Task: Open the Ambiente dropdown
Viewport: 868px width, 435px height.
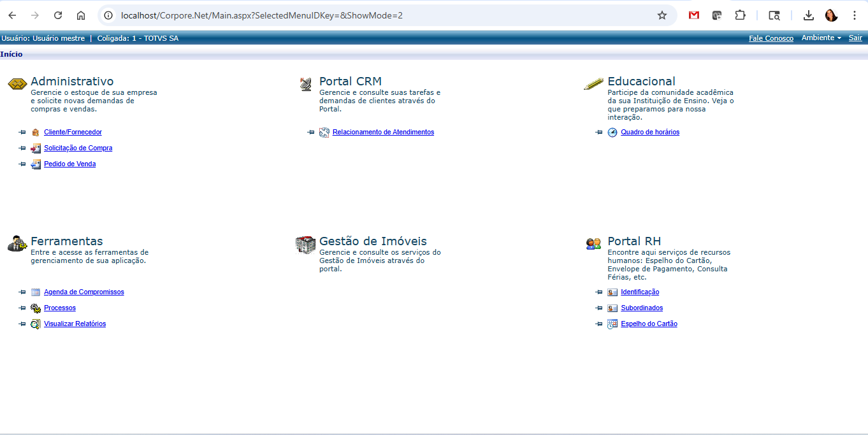Action: [821, 38]
